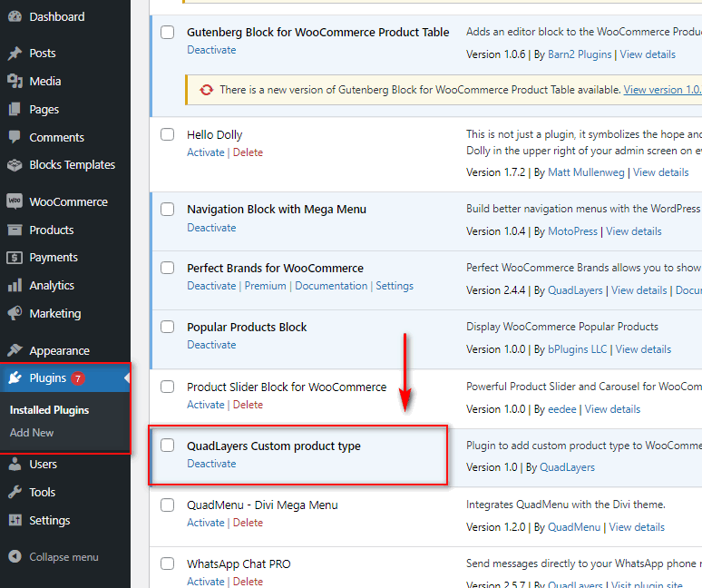Viewport: 702px width, 588px height.
Task: Open QuadMenu author link
Action: coord(574,527)
